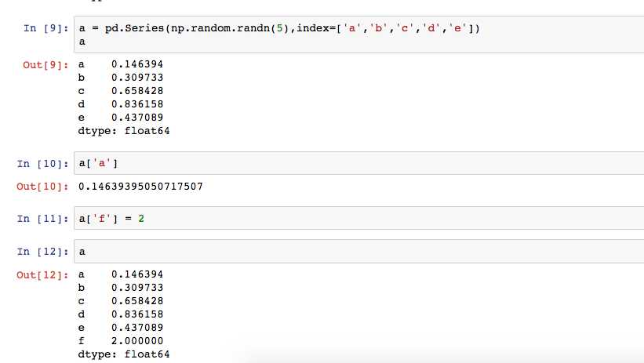This screenshot has height=363, width=644.
Task: Select the In [10] cell containing a['a']
Action: click(359, 163)
